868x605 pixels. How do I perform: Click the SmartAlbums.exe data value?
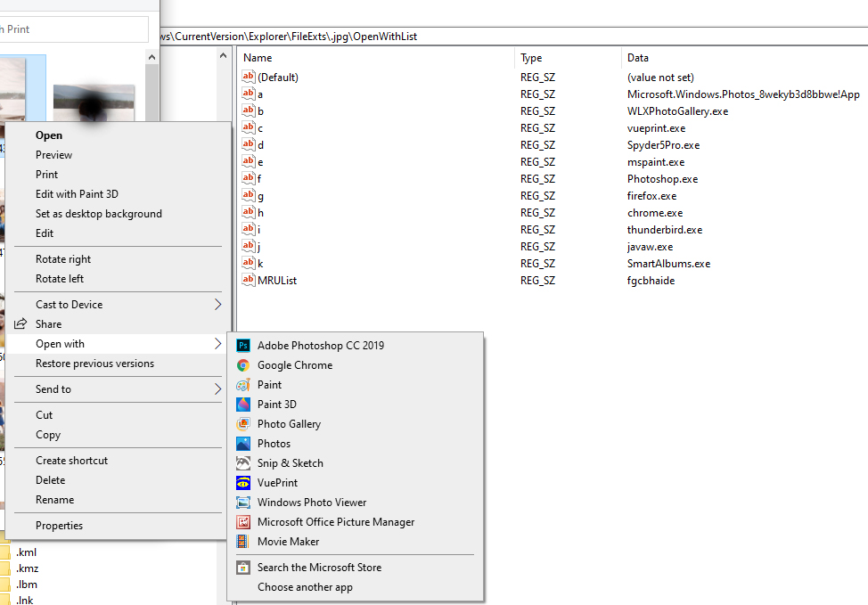click(668, 264)
